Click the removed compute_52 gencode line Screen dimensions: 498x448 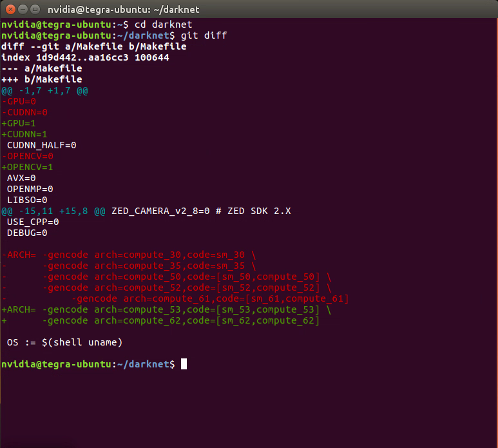click(x=166, y=288)
